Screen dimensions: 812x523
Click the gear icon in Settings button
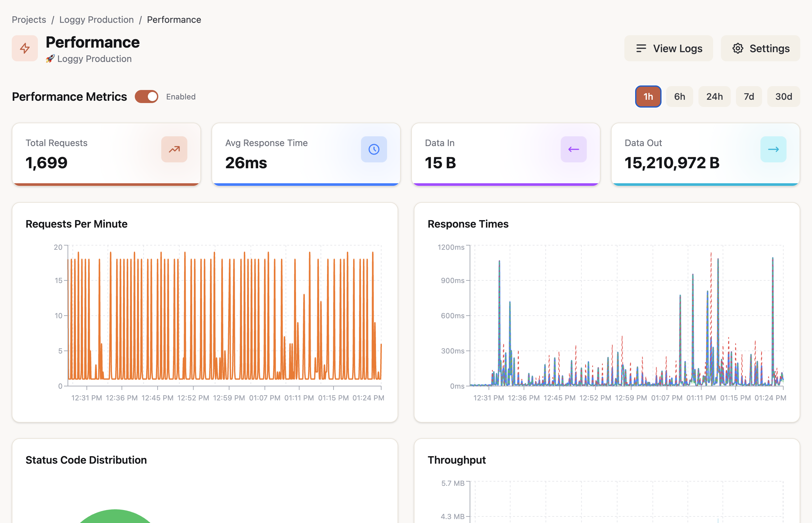click(737, 49)
